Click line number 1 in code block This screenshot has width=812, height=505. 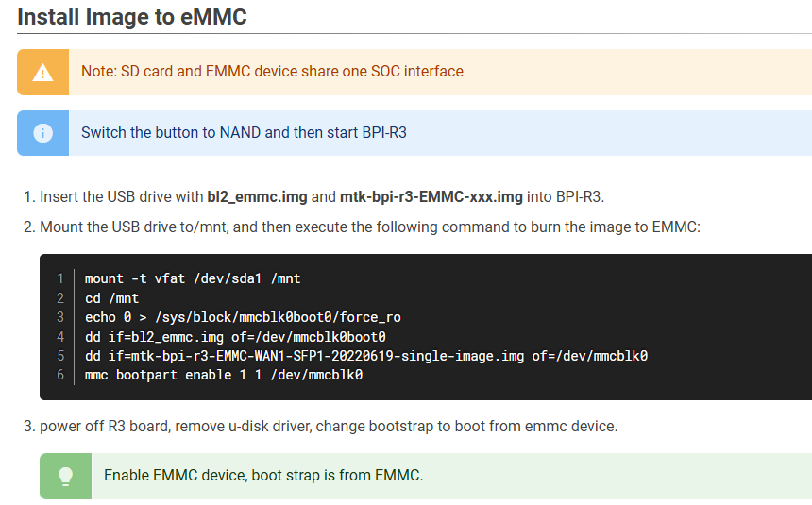[59, 278]
